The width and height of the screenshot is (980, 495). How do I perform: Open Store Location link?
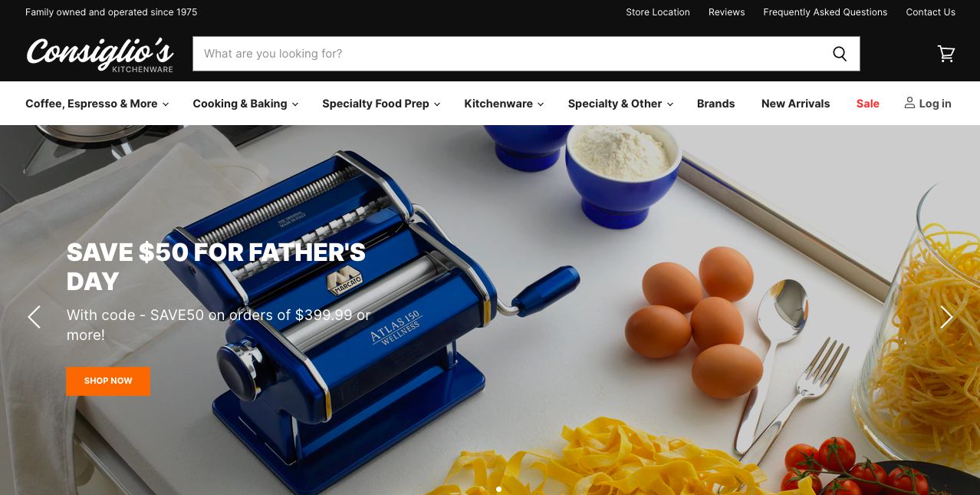(x=658, y=12)
